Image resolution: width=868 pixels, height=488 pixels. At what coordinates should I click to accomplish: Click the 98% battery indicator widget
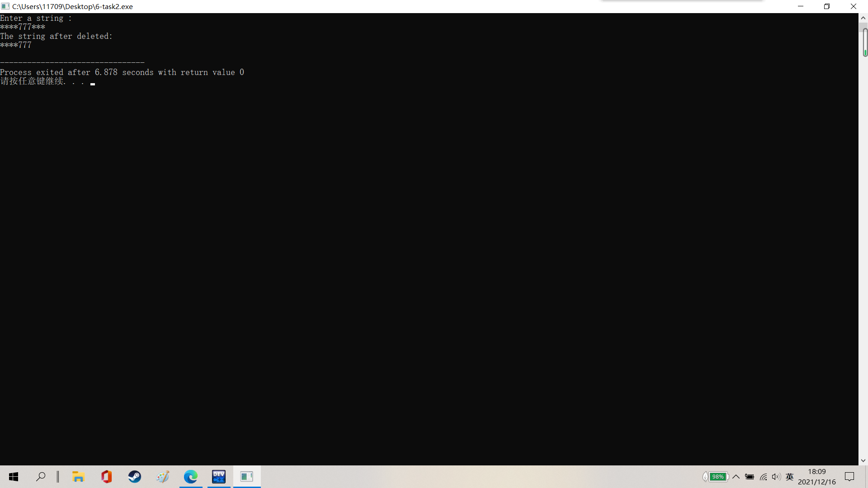717,477
